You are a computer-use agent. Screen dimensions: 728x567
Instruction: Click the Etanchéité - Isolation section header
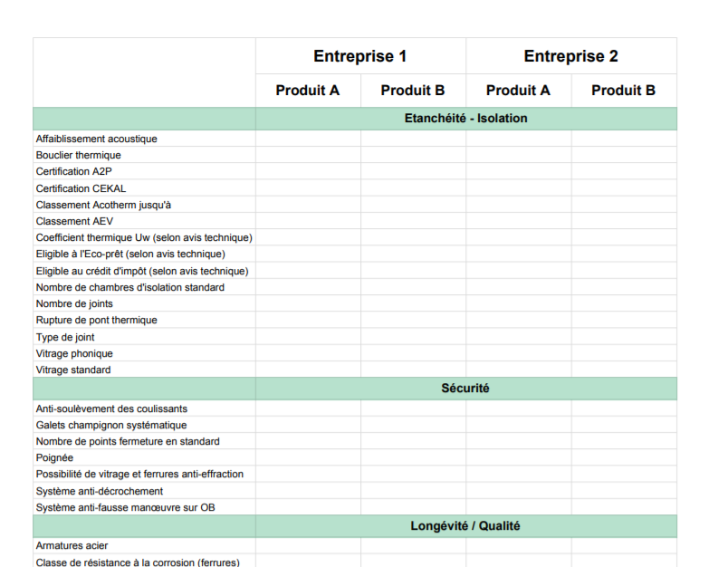click(465, 119)
